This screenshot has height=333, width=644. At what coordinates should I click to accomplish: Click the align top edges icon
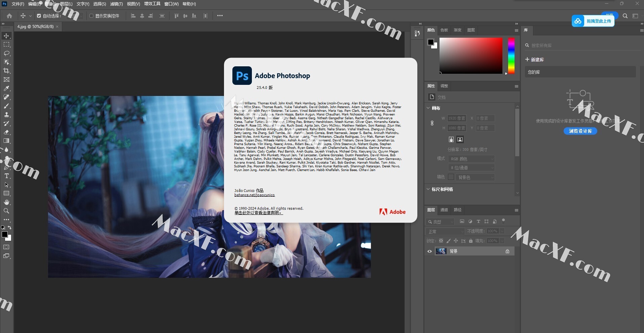(176, 16)
